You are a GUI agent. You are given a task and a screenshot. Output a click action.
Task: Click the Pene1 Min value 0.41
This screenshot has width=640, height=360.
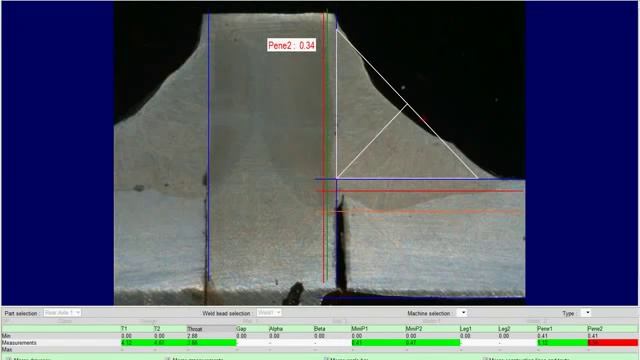click(x=543, y=336)
